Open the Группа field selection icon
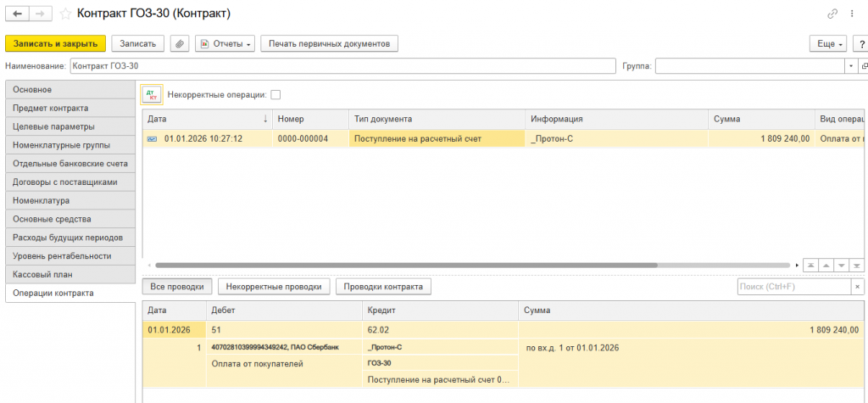868x403 pixels. click(863, 66)
